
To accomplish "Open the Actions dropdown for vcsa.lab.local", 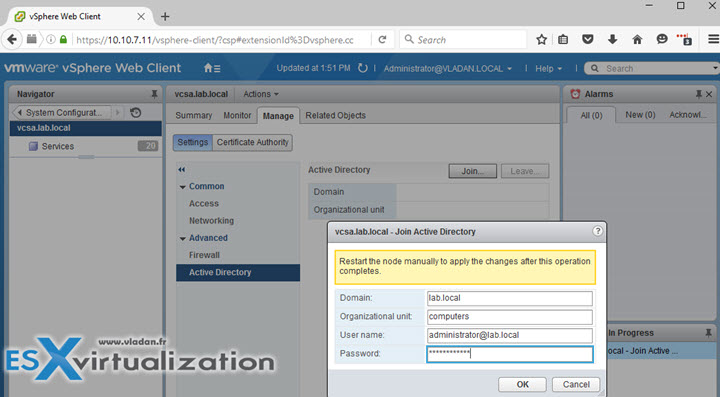I will pos(261,94).
